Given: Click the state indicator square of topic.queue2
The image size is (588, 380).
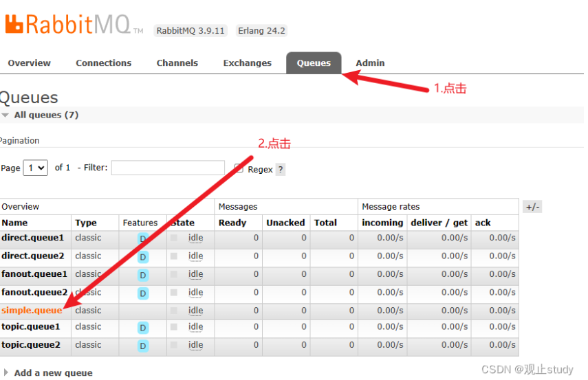Looking at the screenshot, I should (x=174, y=345).
